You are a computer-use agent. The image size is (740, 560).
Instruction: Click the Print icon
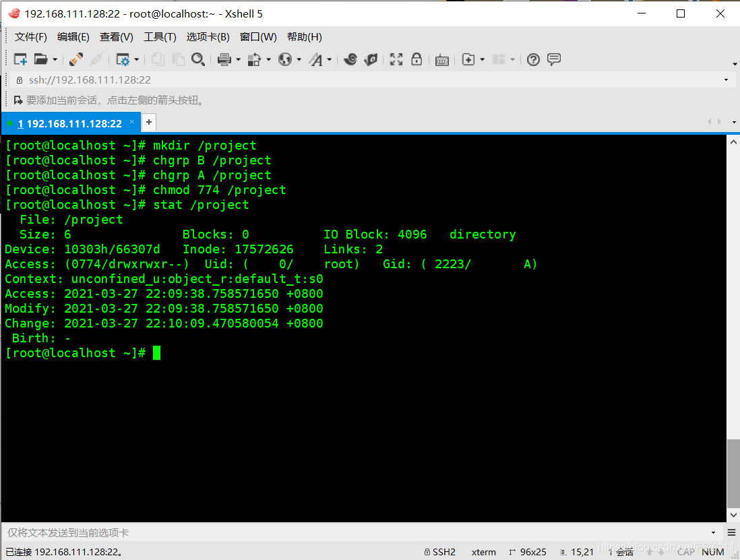(x=224, y=59)
